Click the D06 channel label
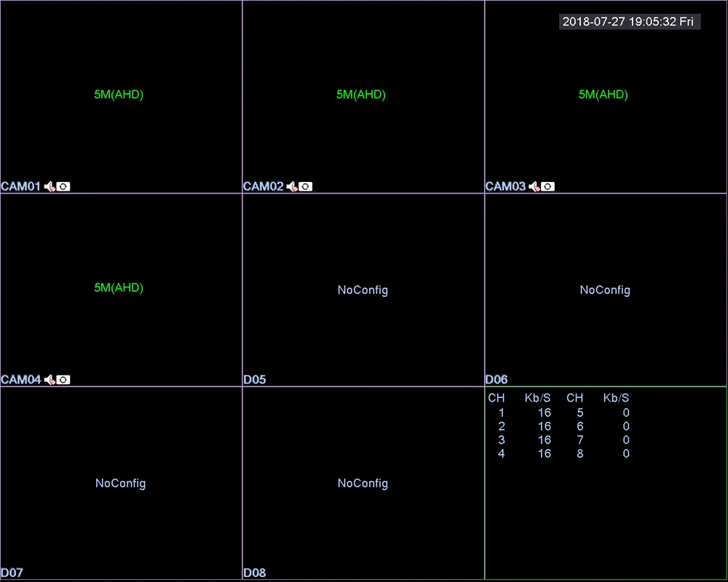Image resolution: width=728 pixels, height=582 pixels. (x=496, y=380)
